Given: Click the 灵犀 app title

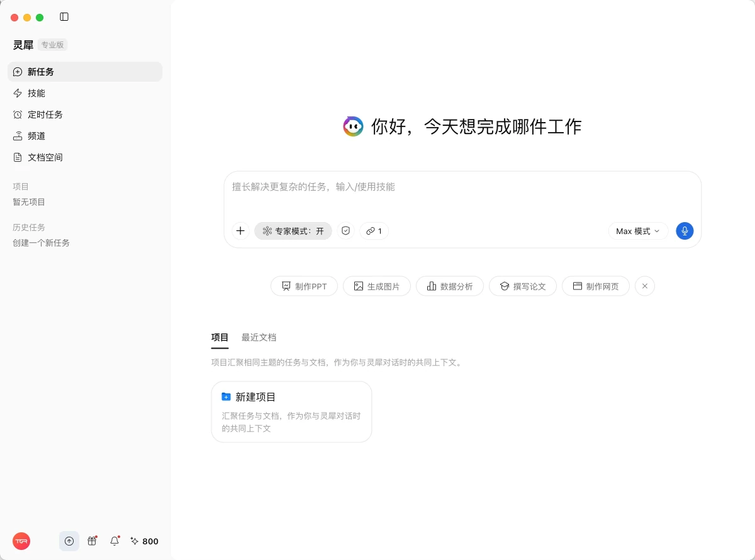Looking at the screenshot, I should coord(23,45).
